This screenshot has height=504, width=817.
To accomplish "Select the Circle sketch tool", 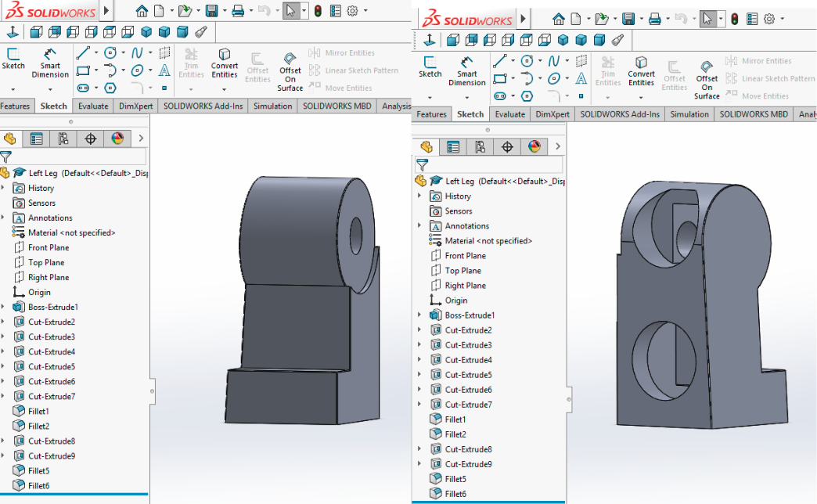I will [x=110, y=52].
